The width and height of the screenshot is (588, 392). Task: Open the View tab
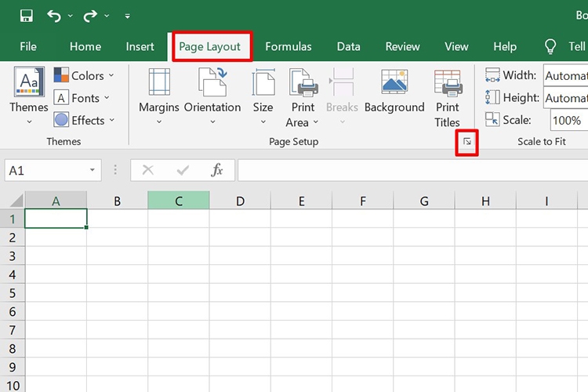click(x=456, y=46)
